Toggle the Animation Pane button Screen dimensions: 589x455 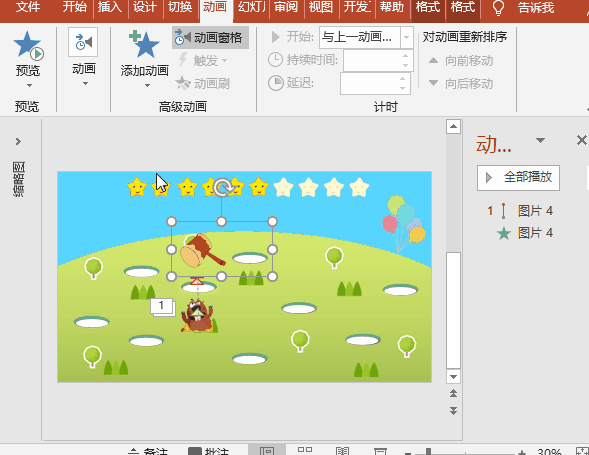pos(210,37)
